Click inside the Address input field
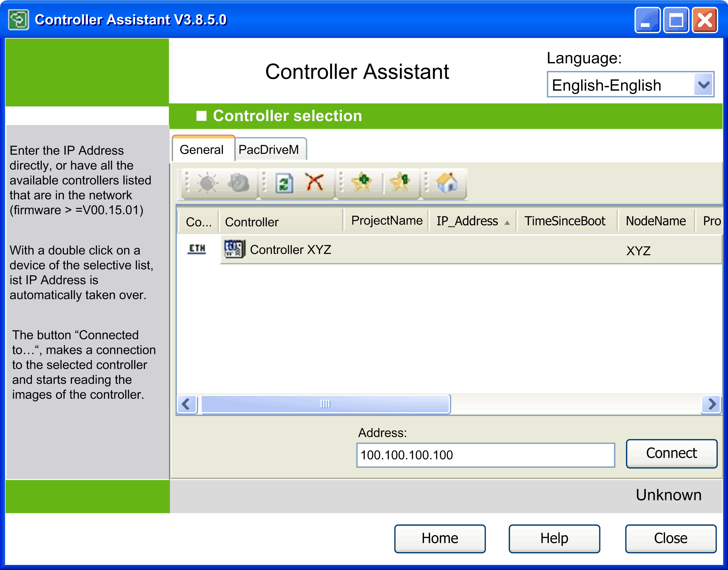728x570 pixels. click(485, 455)
